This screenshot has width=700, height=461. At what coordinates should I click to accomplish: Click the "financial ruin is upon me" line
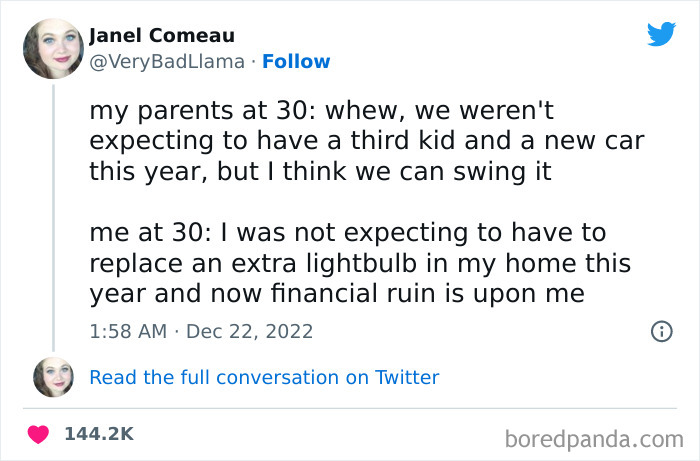(x=336, y=293)
